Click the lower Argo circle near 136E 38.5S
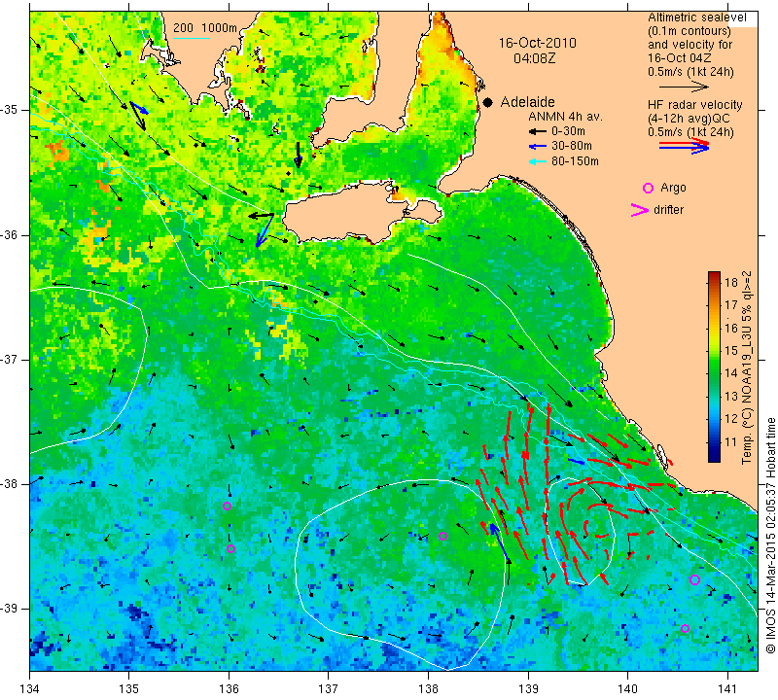The height and width of the screenshot is (700, 778). tap(230, 548)
